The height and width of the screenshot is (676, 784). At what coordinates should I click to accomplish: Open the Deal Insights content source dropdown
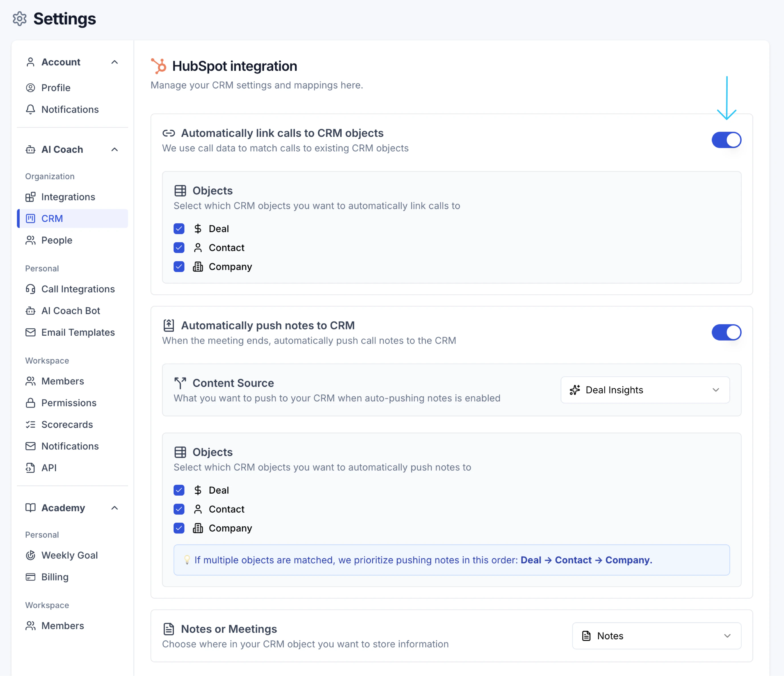(x=645, y=390)
